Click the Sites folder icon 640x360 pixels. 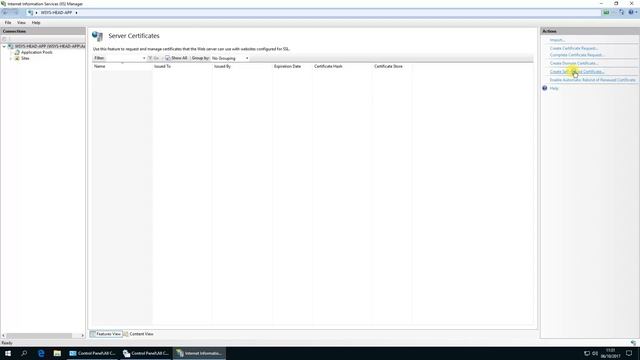(17, 58)
